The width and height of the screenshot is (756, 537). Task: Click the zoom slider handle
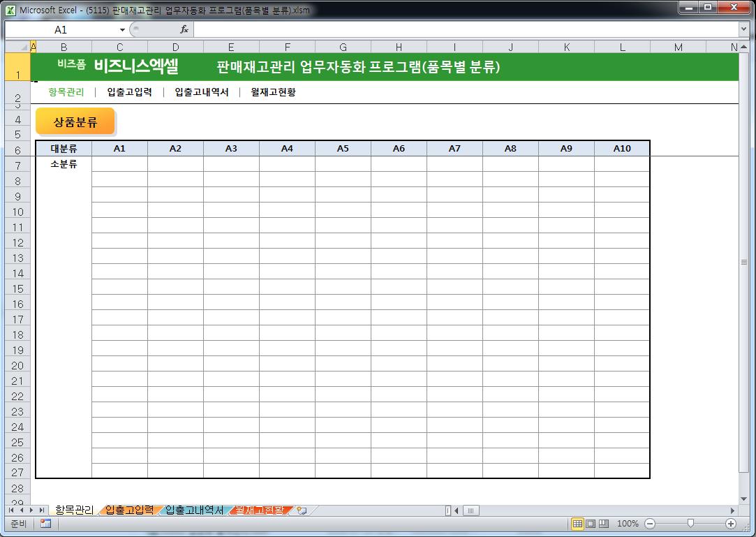690,524
